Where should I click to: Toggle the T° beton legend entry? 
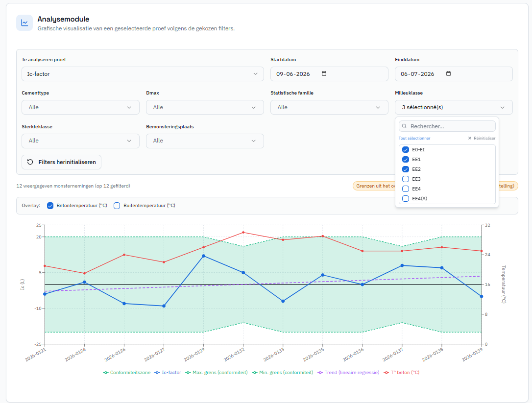pos(401,373)
